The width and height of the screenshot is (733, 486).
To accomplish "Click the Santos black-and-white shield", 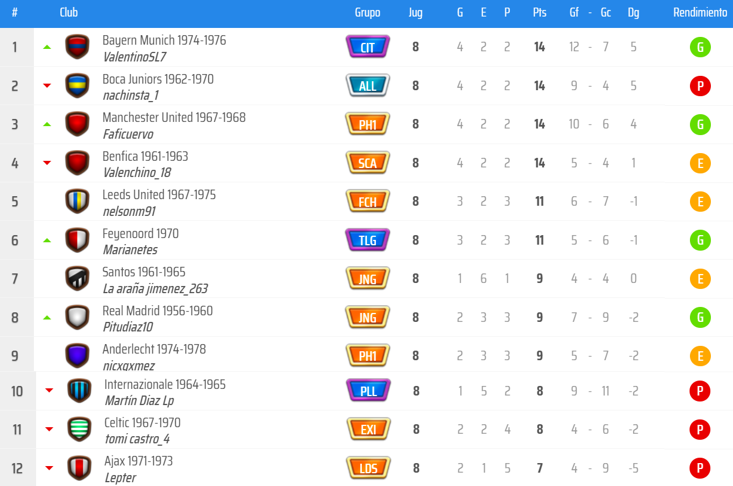I will [x=77, y=279].
